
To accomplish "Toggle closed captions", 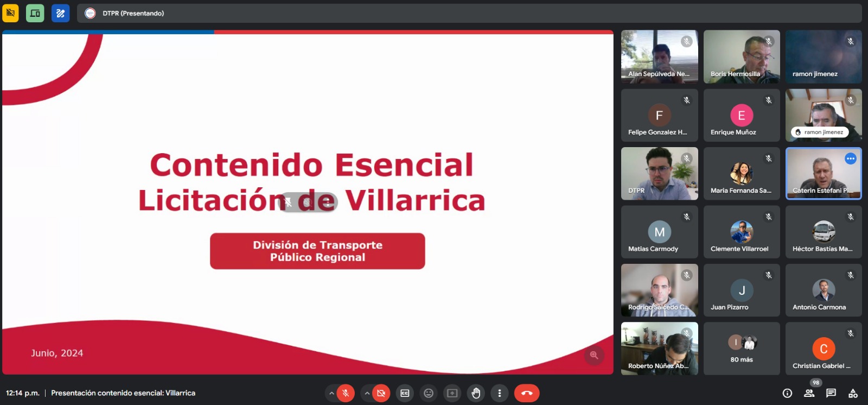I will pos(405,393).
